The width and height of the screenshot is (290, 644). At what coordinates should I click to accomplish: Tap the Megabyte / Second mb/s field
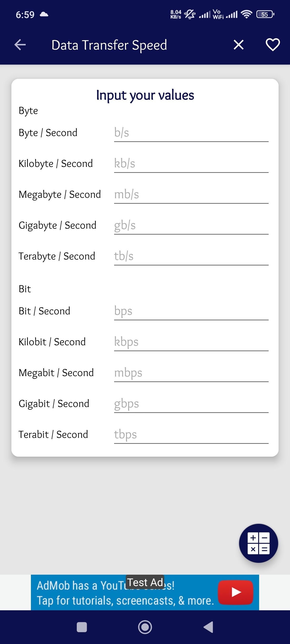click(191, 195)
